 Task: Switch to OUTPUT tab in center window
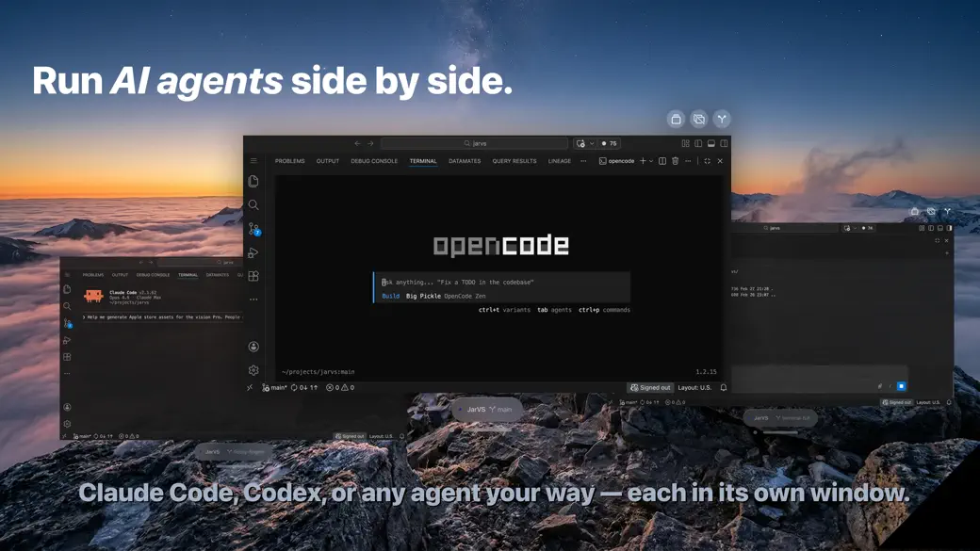[328, 161]
